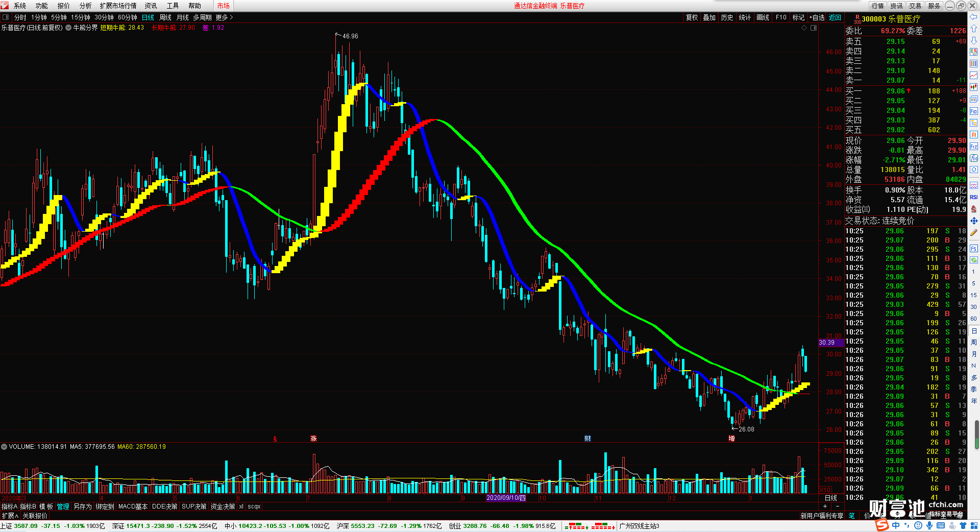Viewport: 980px width, 532px height.
Task: Click the MACD基本 indicator tab
Action: tap(133, 506)
